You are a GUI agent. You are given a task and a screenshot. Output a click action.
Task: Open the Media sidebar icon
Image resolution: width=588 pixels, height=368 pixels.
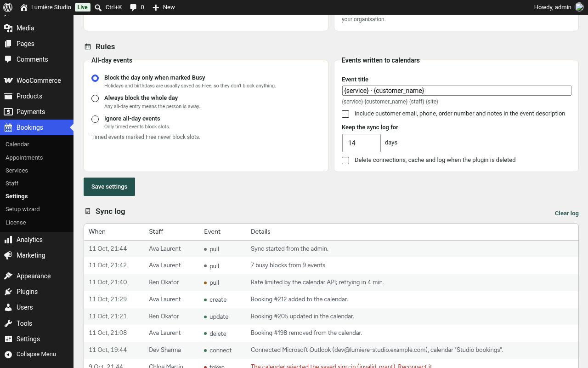pyautogui.click(x=8, y=28)
